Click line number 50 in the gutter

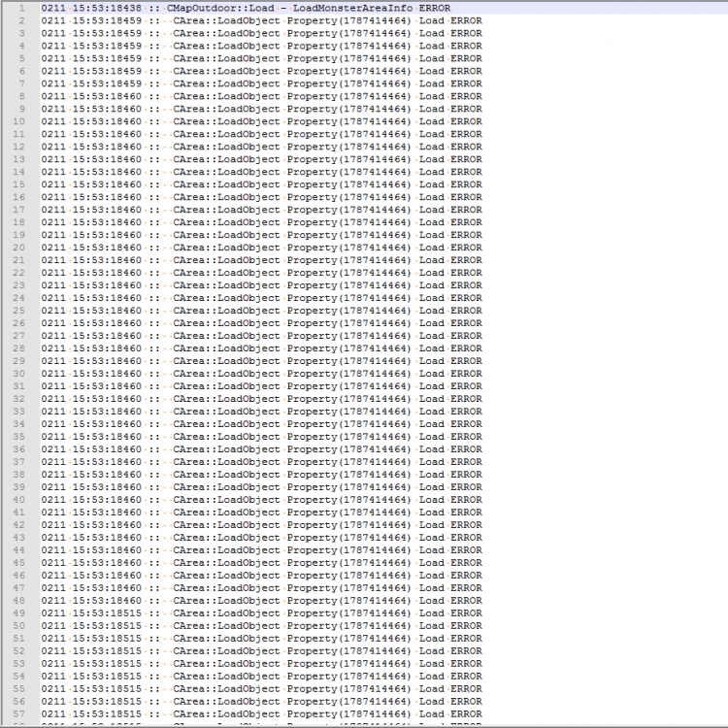point(19,626)
